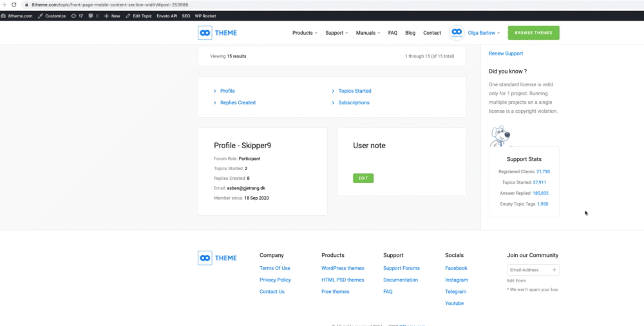Open Privacy Policy footer link
The width and height of the screenshot is (644, 326).
[x=275, y=280]
